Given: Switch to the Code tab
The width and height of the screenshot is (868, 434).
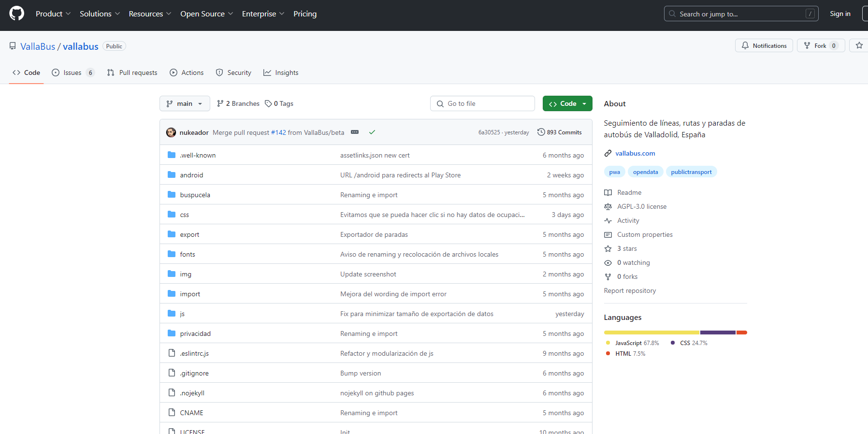Looking at the screenshot, I should [26, 72].
